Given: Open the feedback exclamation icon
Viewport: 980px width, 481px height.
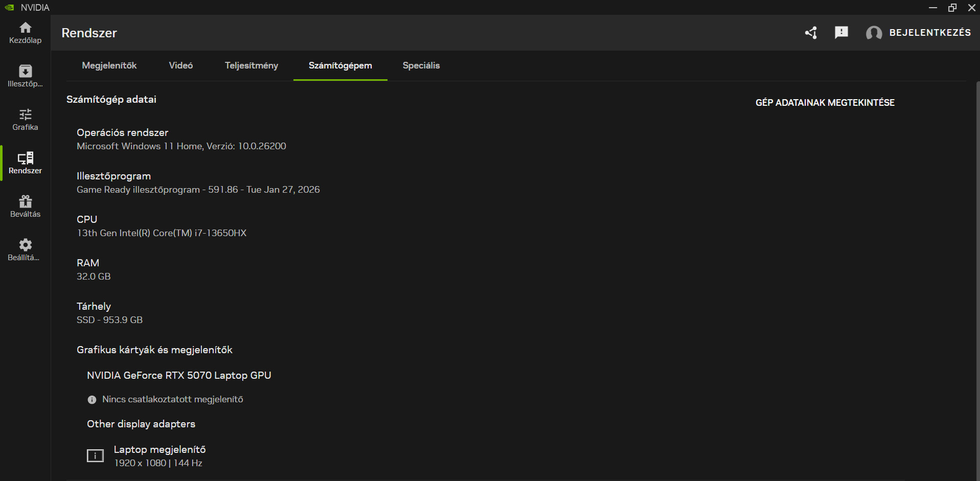Looking at the screenshot, I should coord(841,33).
